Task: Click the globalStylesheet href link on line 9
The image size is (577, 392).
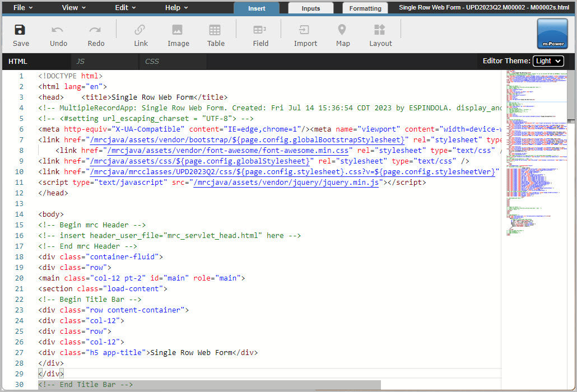Action: tap(200, 161)
